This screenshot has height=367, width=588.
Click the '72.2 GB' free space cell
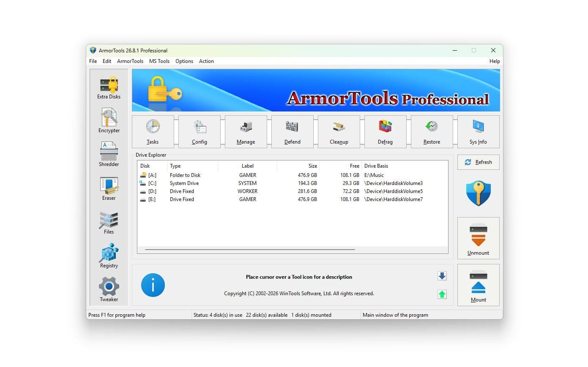[x=351, y=191]
